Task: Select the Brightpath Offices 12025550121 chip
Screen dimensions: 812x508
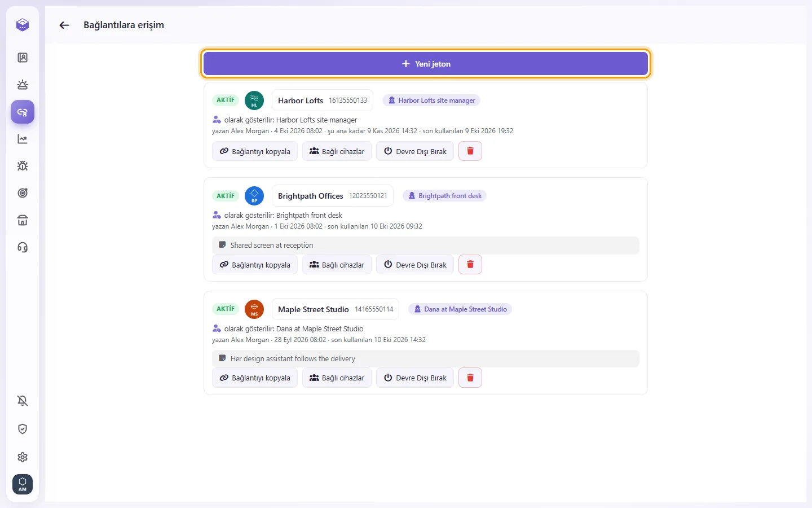Action: pyautogui.click(x=333, y=196)
